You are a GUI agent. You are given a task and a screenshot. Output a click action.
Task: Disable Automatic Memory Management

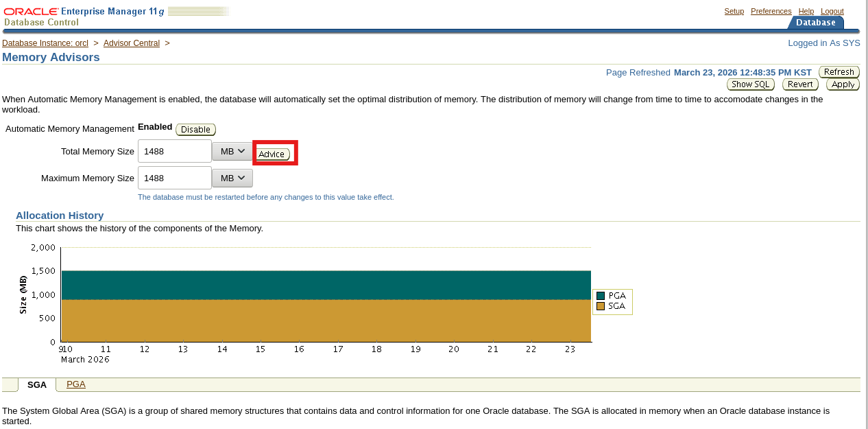(195, 130)
